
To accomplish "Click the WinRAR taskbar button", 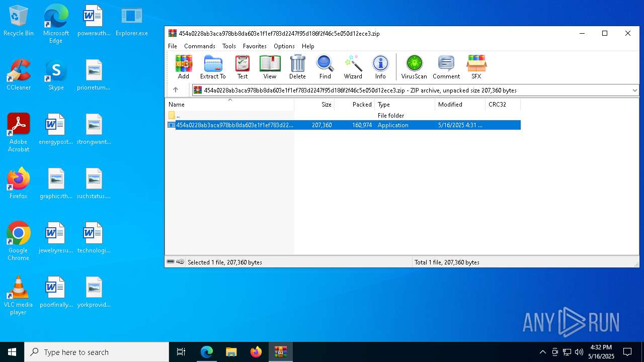I will (281, 352).
